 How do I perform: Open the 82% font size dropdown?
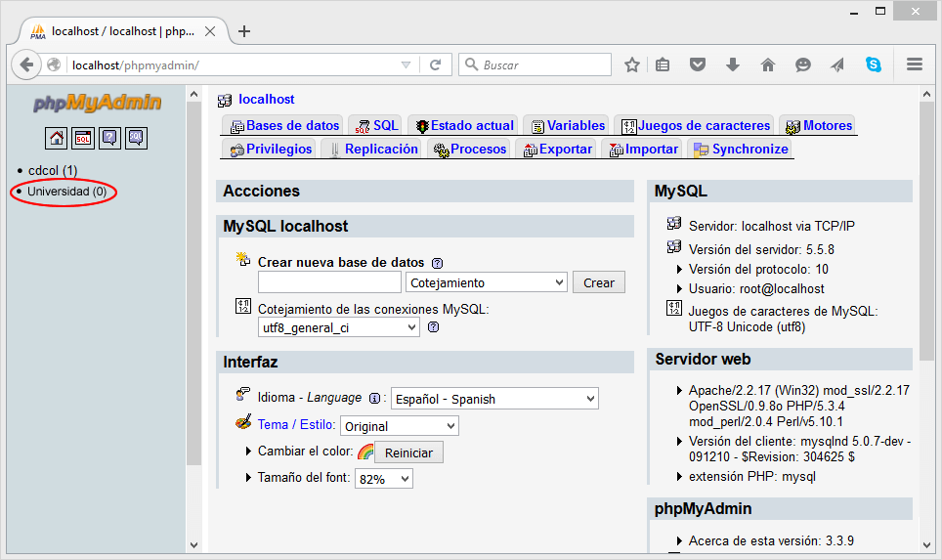pos(384,479)
